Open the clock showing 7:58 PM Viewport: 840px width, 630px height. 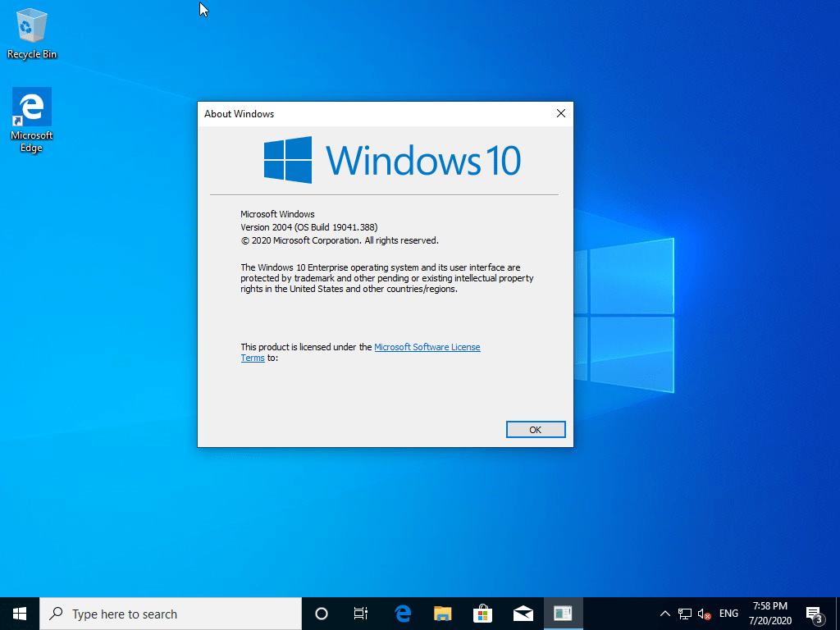pyautogui.click(x=770, y=614)
